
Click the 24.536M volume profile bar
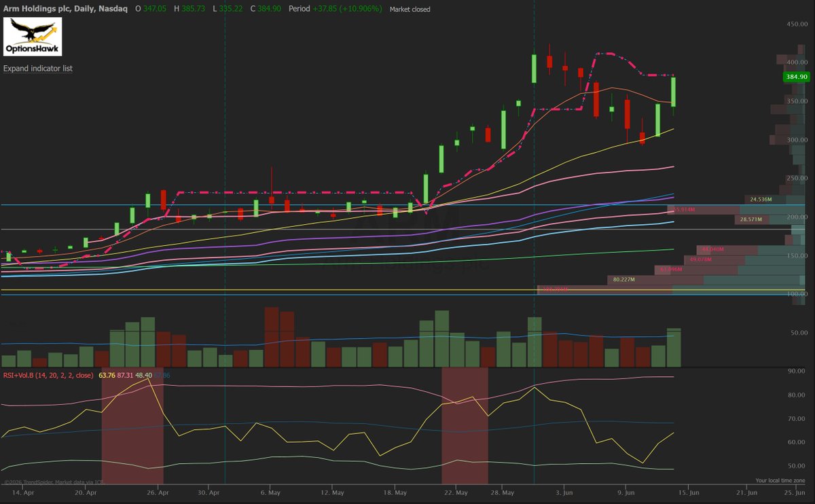774,200
